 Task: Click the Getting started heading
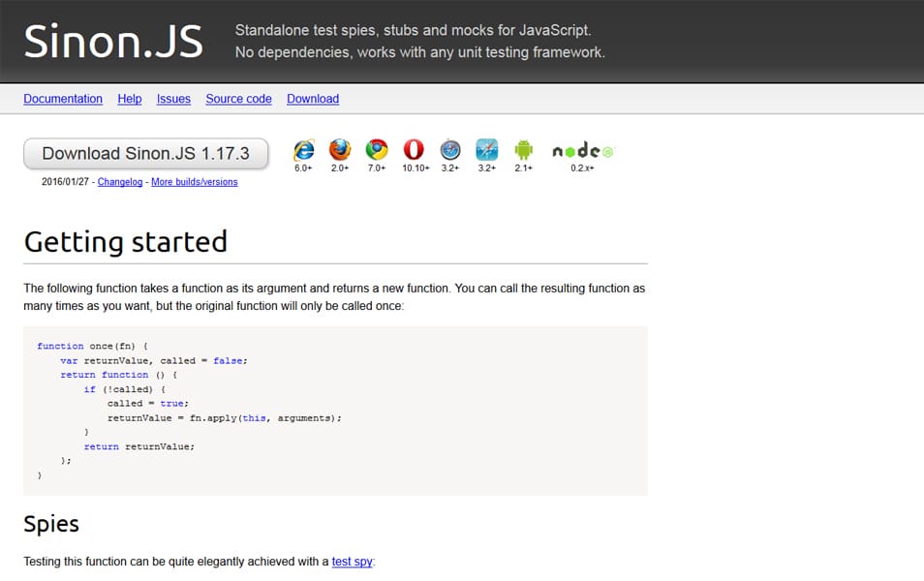[x=126, y=241]
